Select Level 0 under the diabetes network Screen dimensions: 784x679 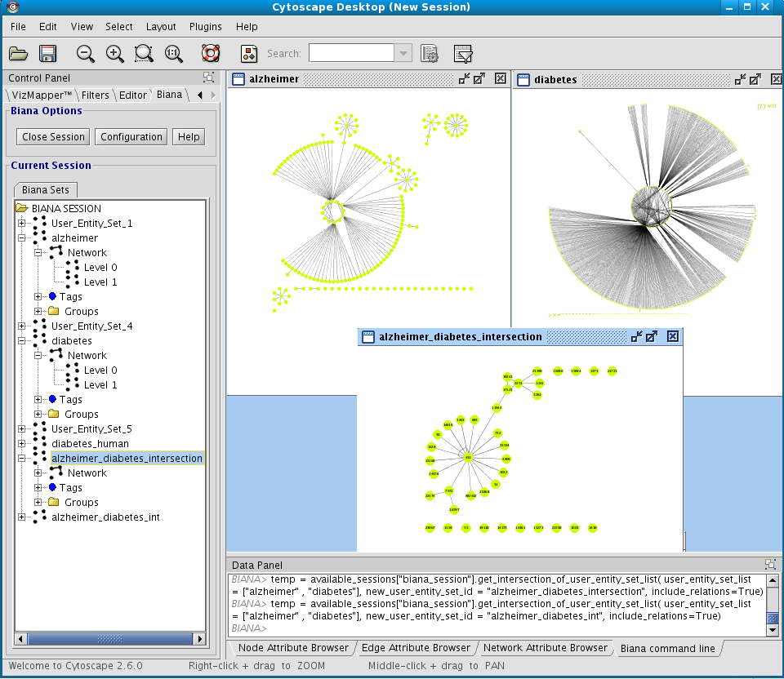(100, 371)
